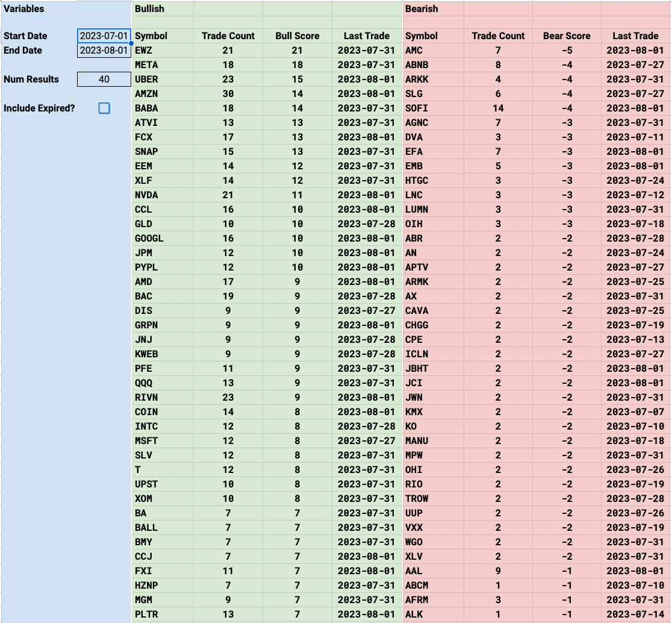The width and height of the screenshot is (672, 623).
Task: Select the META symbol cell
Action: pos(163,65)
